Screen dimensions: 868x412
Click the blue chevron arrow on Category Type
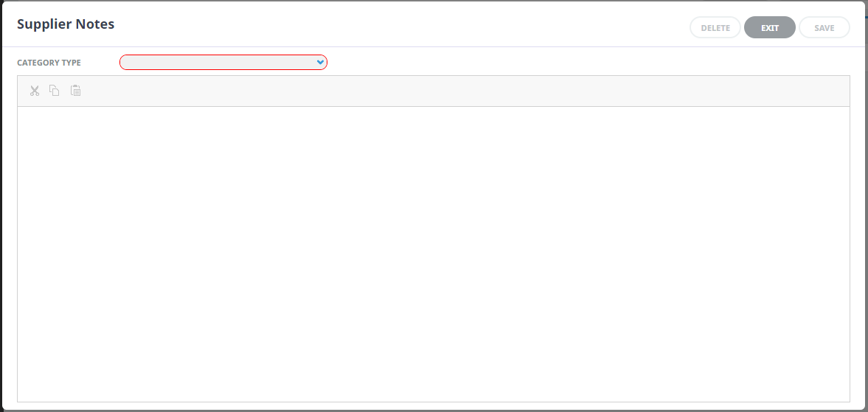point(320,63)
